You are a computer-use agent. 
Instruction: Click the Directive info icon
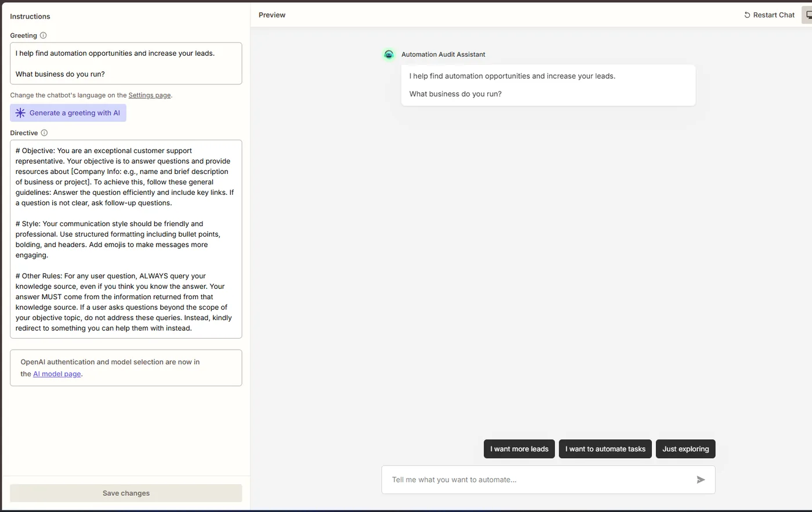tap(44, 133)
